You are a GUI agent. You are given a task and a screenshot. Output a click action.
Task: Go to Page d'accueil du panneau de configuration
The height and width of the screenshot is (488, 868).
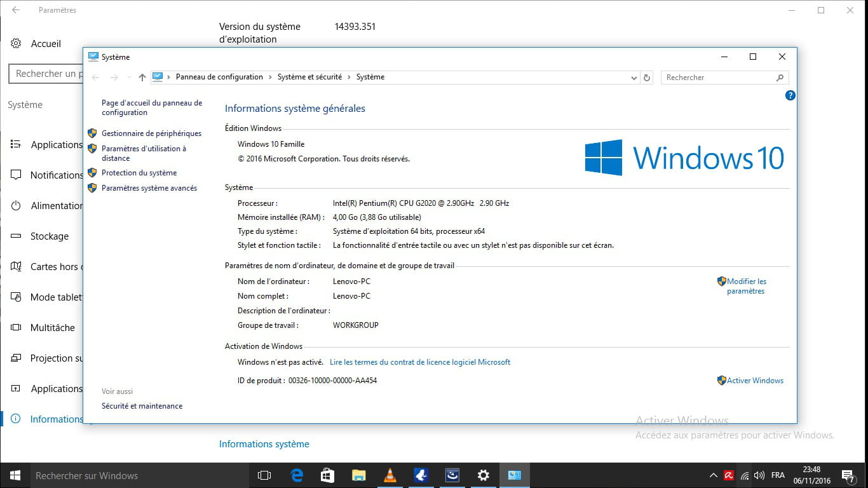[152, 107]
